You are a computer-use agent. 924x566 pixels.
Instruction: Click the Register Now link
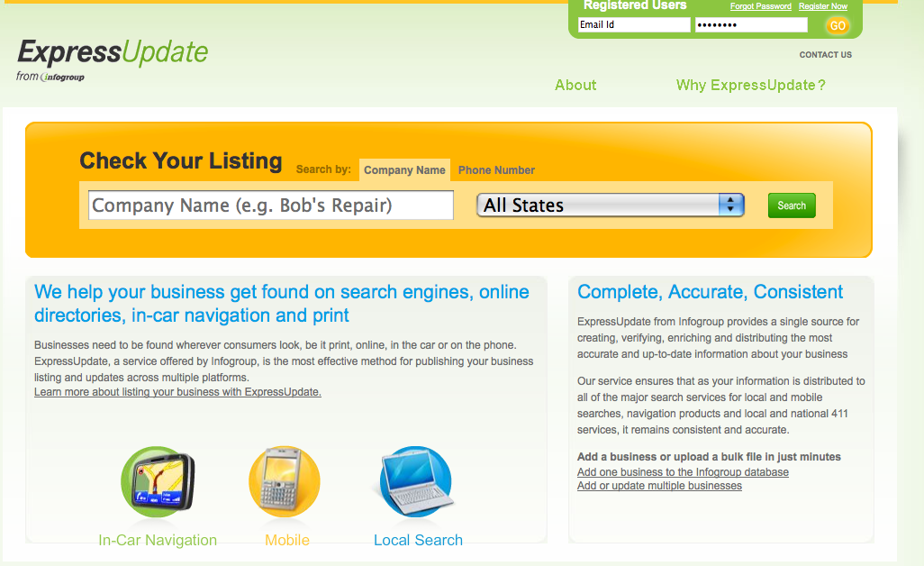(x=822, y=6)
